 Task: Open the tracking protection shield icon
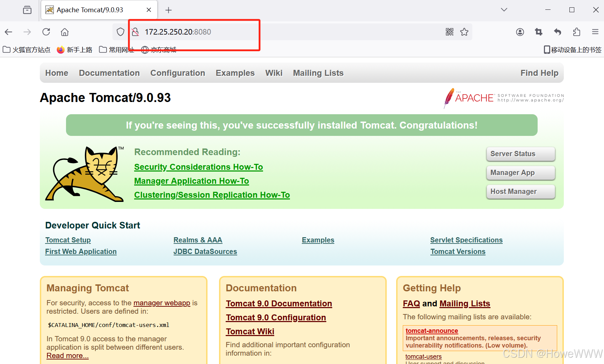[x=121, y=32]
